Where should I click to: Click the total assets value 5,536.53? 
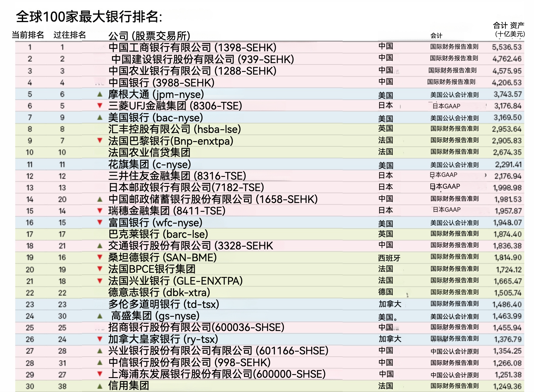tap(507, 47)
